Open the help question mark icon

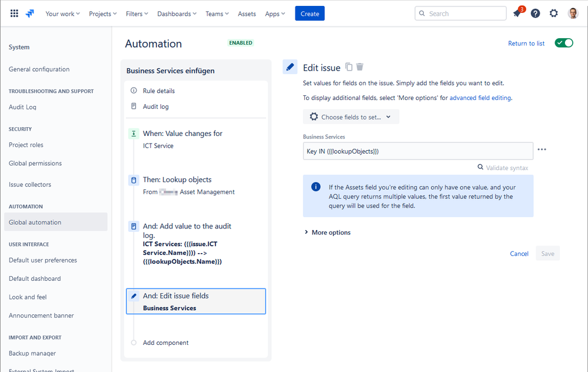coord(536,14)
